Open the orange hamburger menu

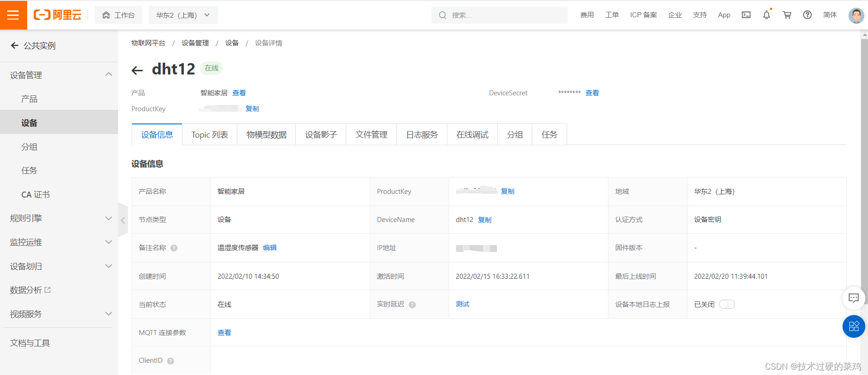point(13,15)
